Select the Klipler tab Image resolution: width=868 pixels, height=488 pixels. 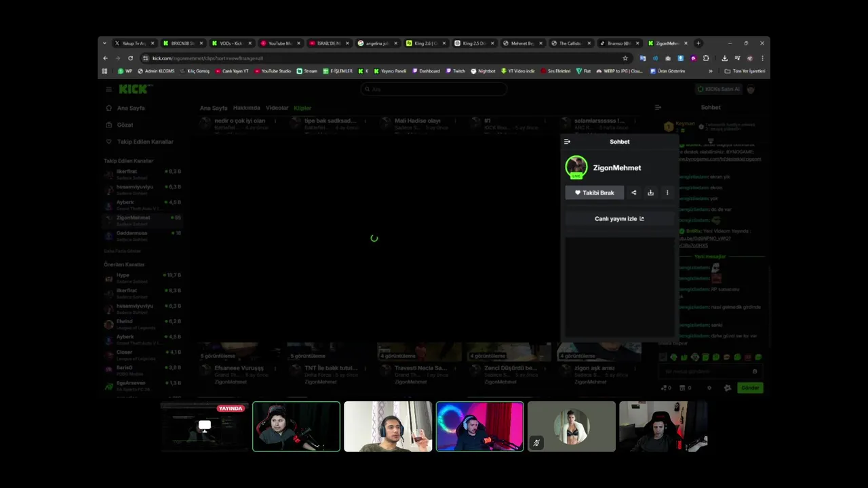(x=302, y=108)
